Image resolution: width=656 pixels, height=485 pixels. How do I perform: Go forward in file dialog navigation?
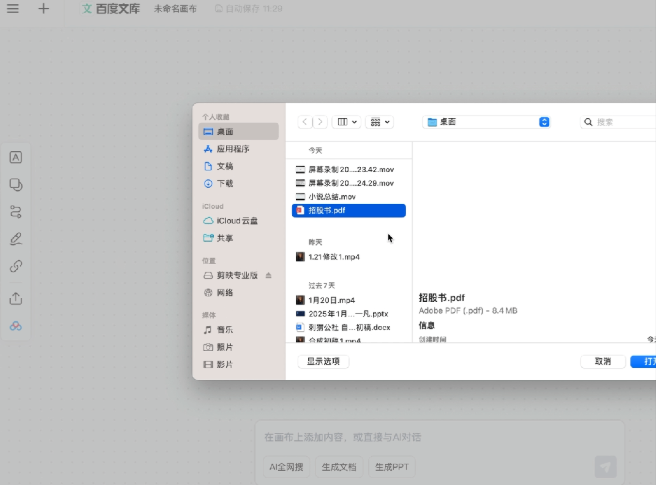click(x=320, y=122)
